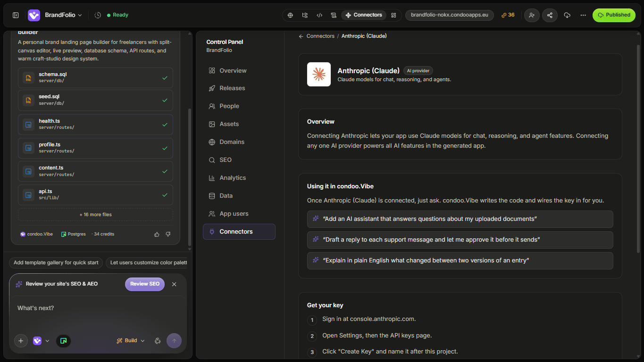
Task: Expand the '+ 16 more files' list
Action: pos(95,215)
